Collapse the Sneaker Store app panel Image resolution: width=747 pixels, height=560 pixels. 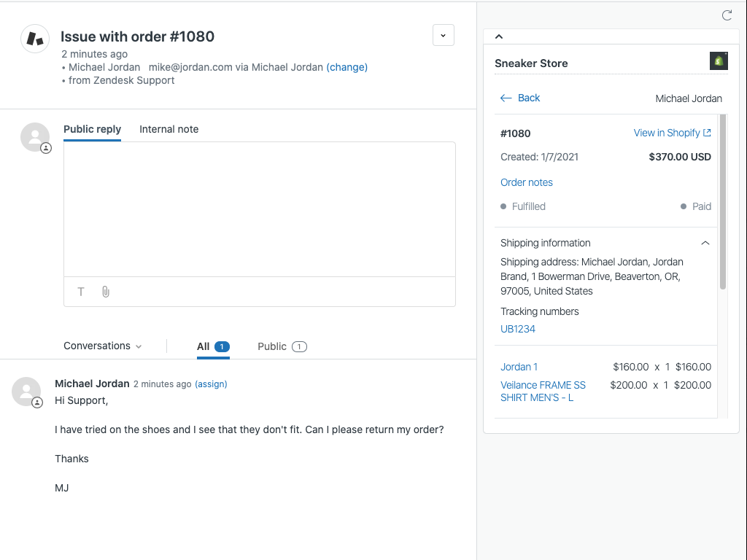click(x=499, y=36)
